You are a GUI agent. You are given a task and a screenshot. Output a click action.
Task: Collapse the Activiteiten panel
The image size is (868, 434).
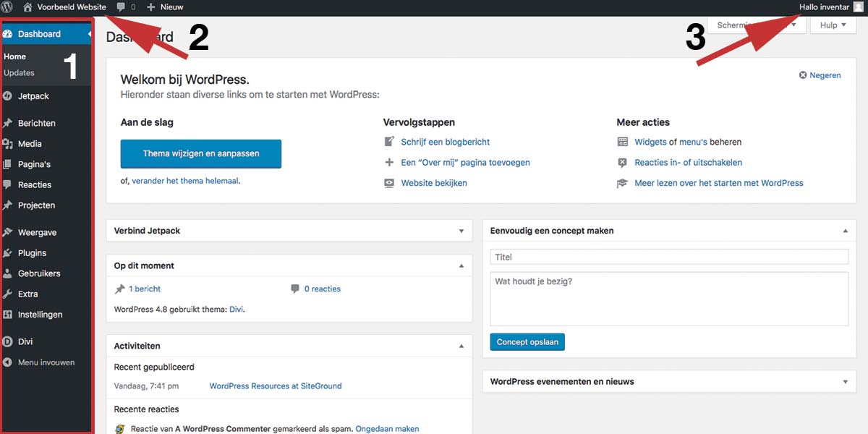(461, 346)
